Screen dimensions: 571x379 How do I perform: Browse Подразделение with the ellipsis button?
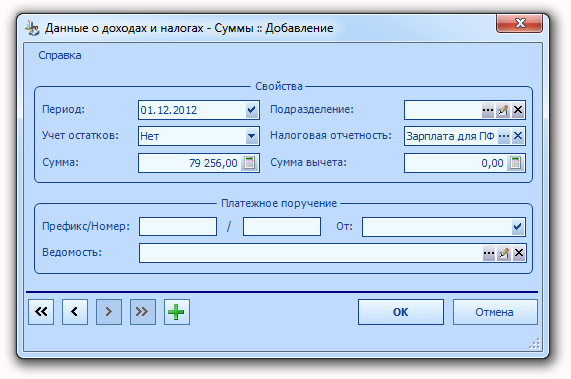click(488, 110)
